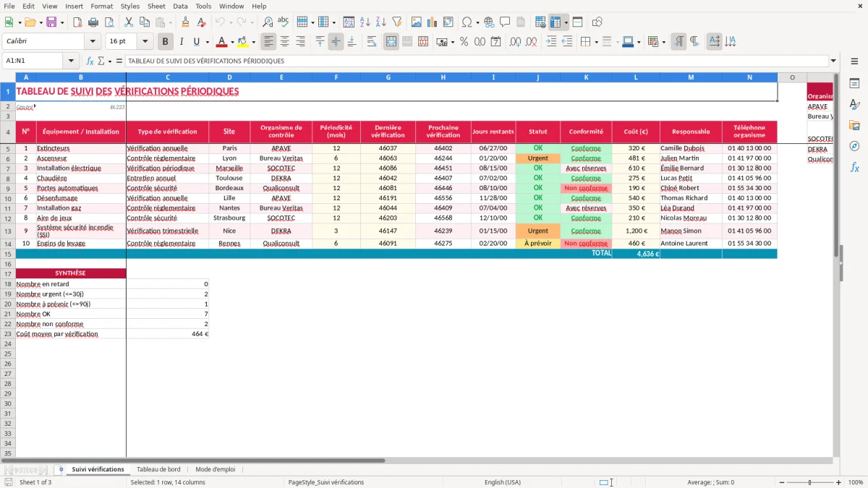Open Find and Replace

268,22
